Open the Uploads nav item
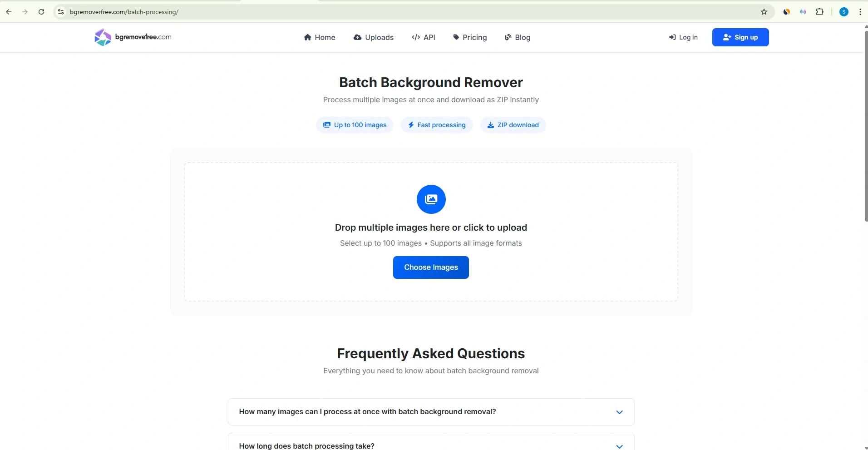 [373, 37]
